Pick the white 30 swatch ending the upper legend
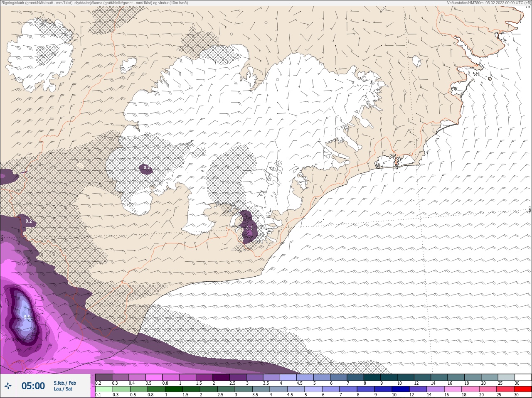The image size is (532, 398). point(523,377)
